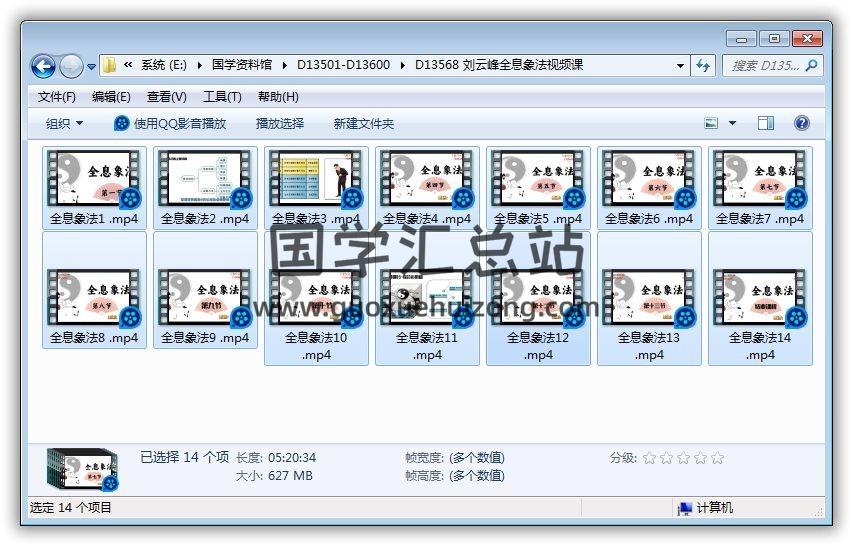This screenshot has height=546, width=853.
Task: Select video file 全息象法7 .mp4
Action: click(x=760, y=188)
